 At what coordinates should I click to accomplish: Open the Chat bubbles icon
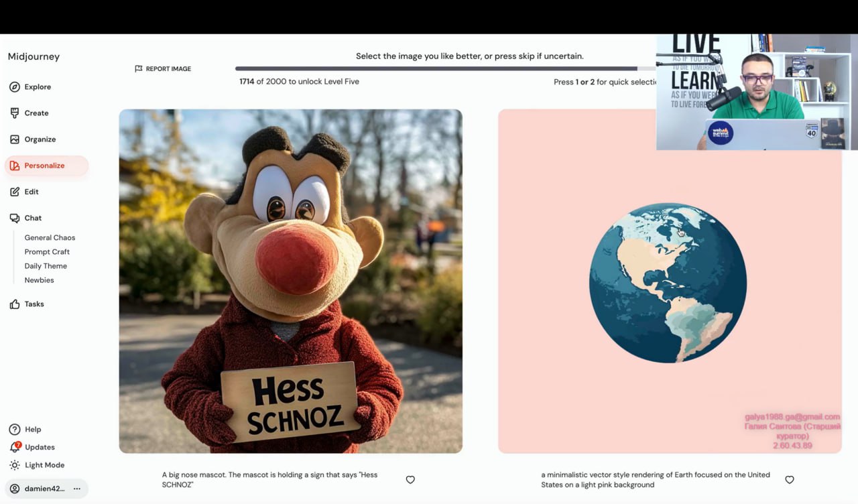[x=15, y=218]
